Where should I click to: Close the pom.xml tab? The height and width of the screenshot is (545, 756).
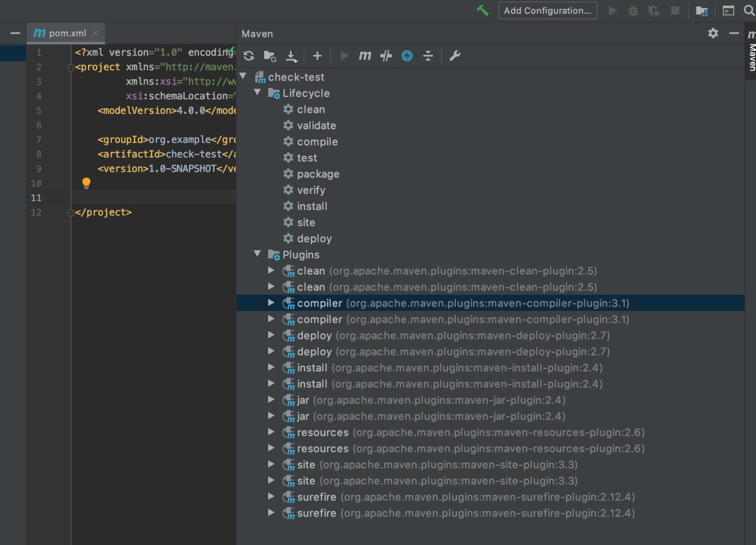pyautogui.click(x=96, y=34)
